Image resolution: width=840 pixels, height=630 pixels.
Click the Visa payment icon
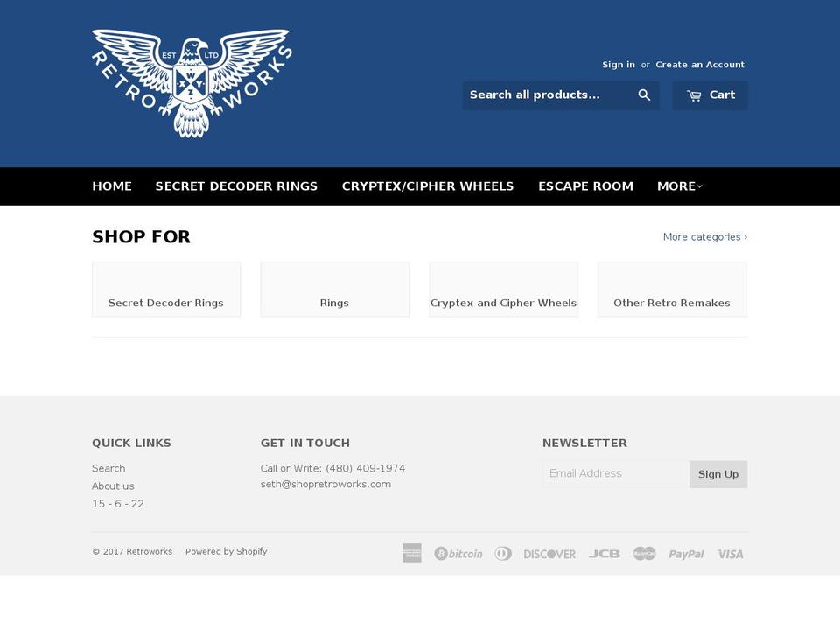730,553
